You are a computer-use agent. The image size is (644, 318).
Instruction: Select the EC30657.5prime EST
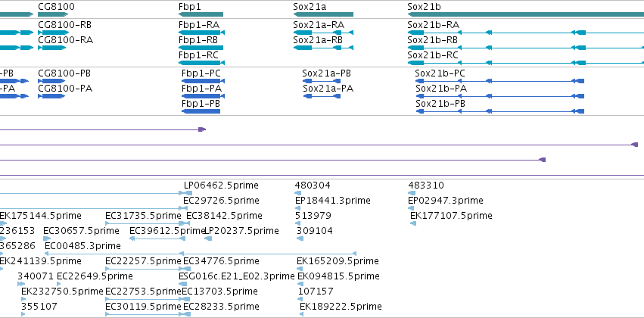pyautogui.click(x=47, y=238)
